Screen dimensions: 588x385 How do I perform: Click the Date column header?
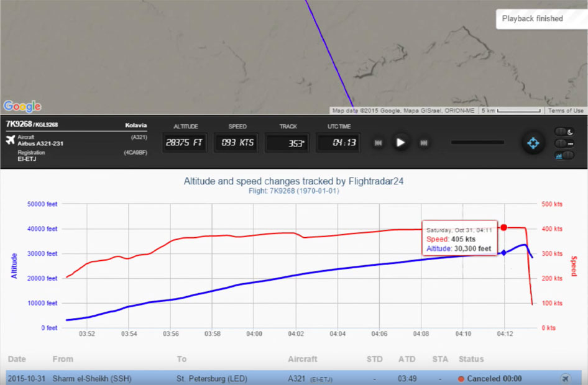17,359
